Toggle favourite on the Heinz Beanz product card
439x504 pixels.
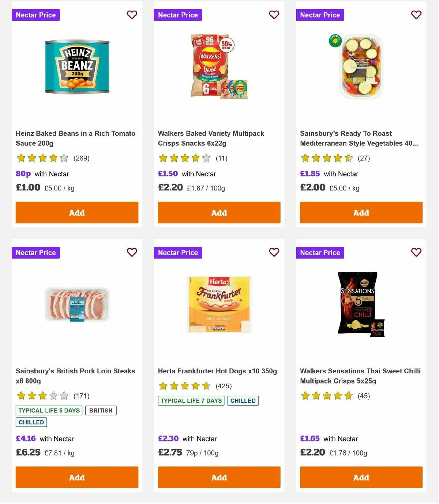click(132, 15)
